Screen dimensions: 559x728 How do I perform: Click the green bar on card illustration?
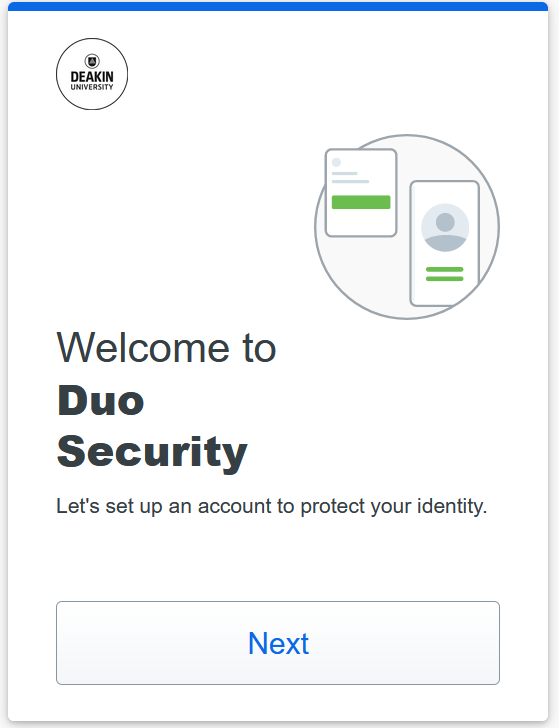[361, 202]
